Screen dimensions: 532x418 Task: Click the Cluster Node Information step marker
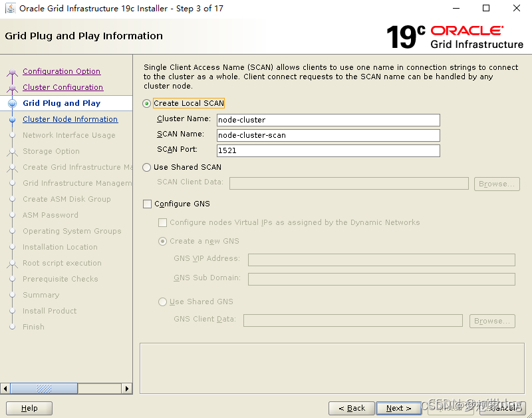tap(12, 120)
